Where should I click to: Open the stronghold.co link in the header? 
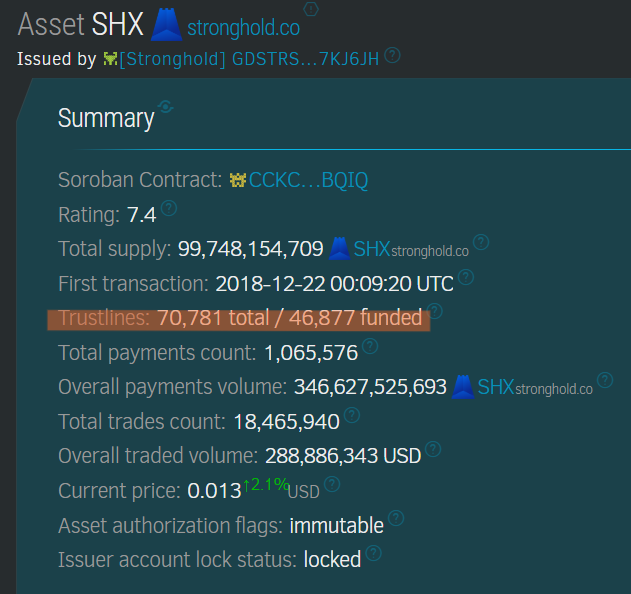coord(243,27)
